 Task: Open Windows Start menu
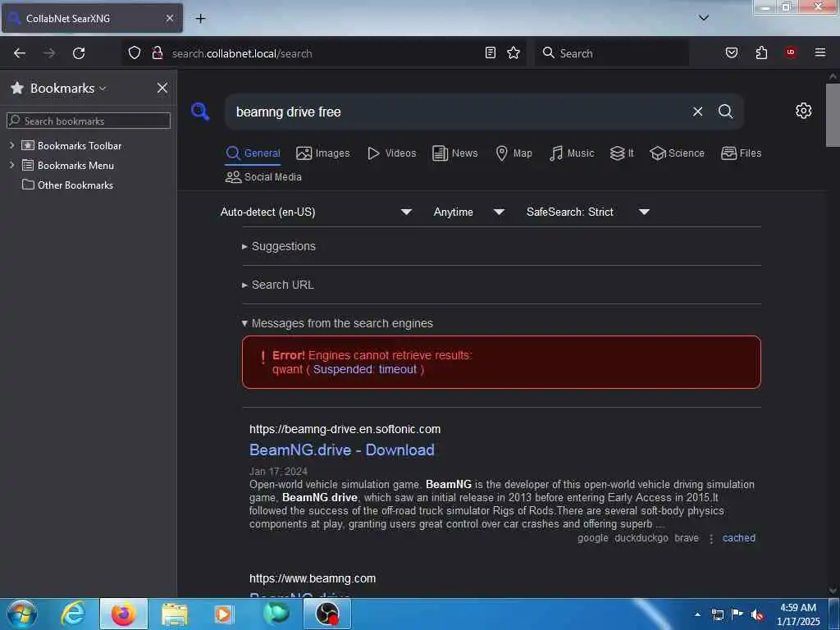pyautogui.click(x=22, y=614)
